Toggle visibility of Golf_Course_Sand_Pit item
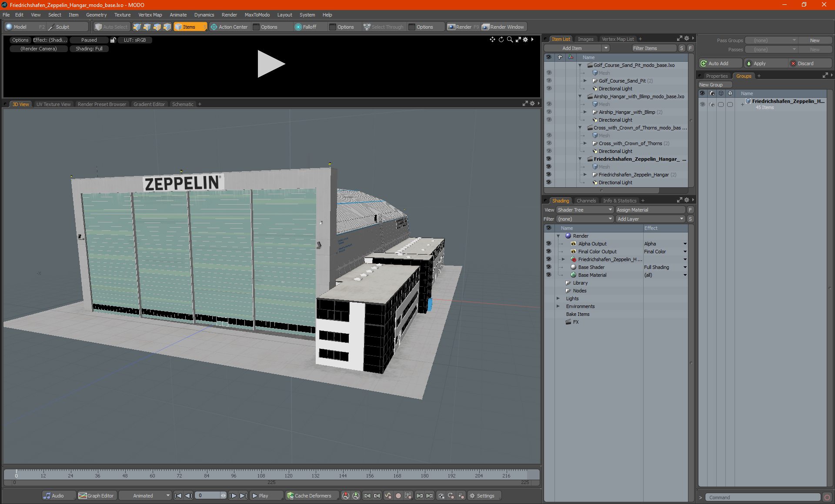 549,81
